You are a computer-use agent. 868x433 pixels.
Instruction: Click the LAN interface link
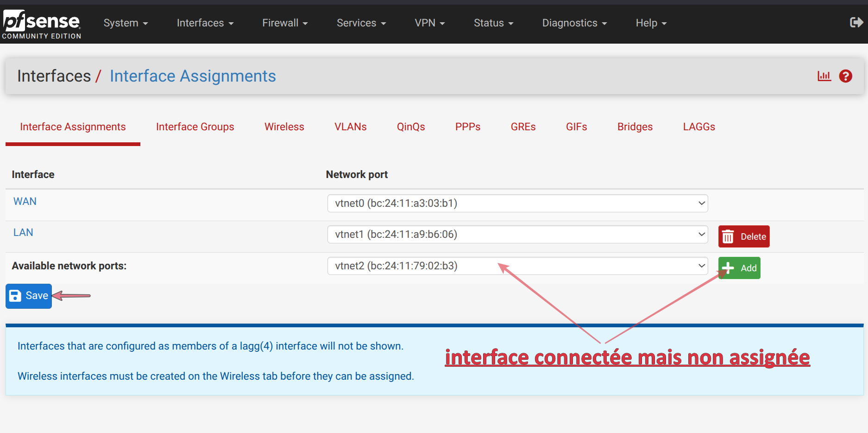click(23, 233)
